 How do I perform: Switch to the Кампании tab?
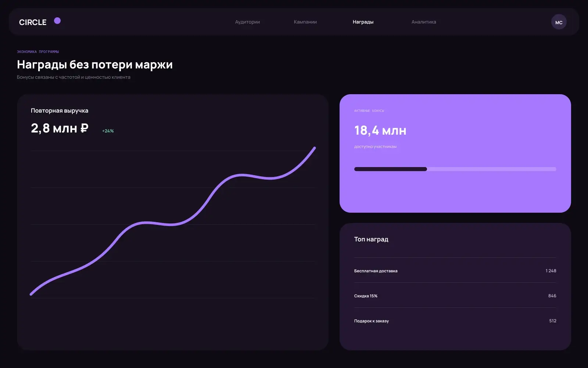click(x=305, y=22)
